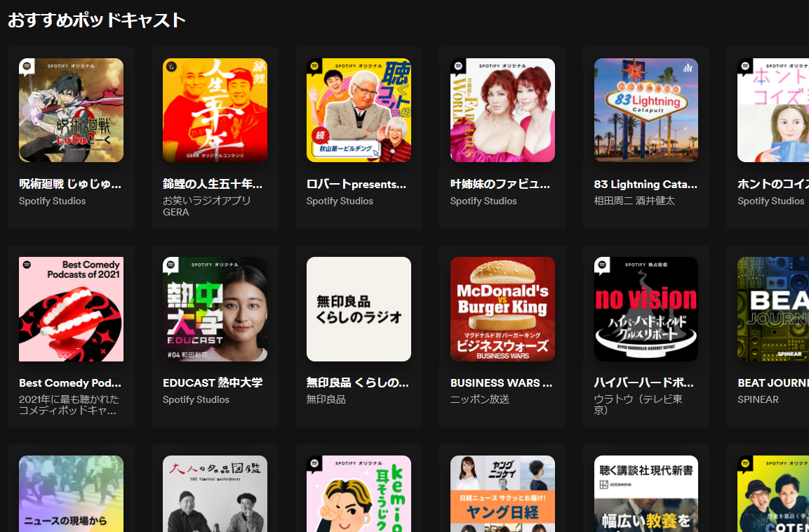
Task: Click title ハイパーハードボ…
Action: click(644, 383)
